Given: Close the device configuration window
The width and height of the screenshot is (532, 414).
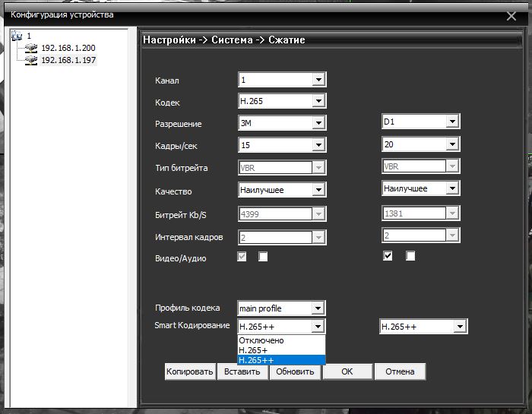Looking at the screenshot, I should pos(511,15).
